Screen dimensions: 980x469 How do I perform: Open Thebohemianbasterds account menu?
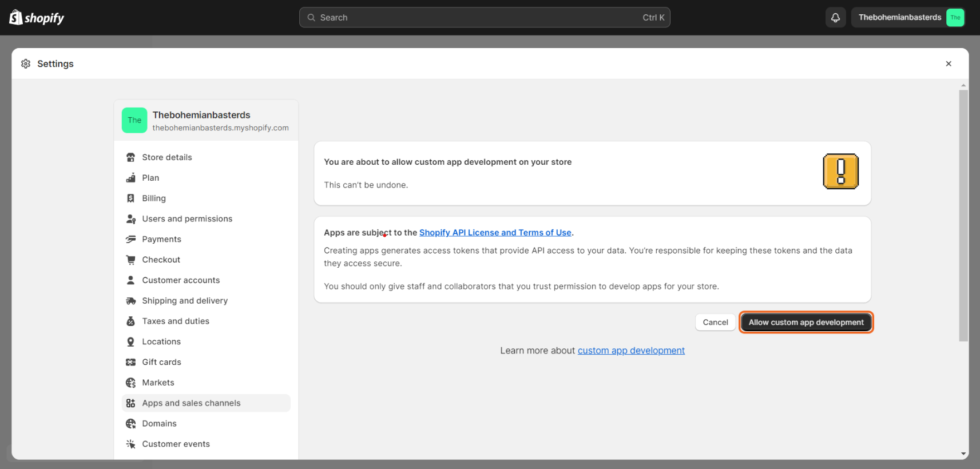[x=908, y=18]
